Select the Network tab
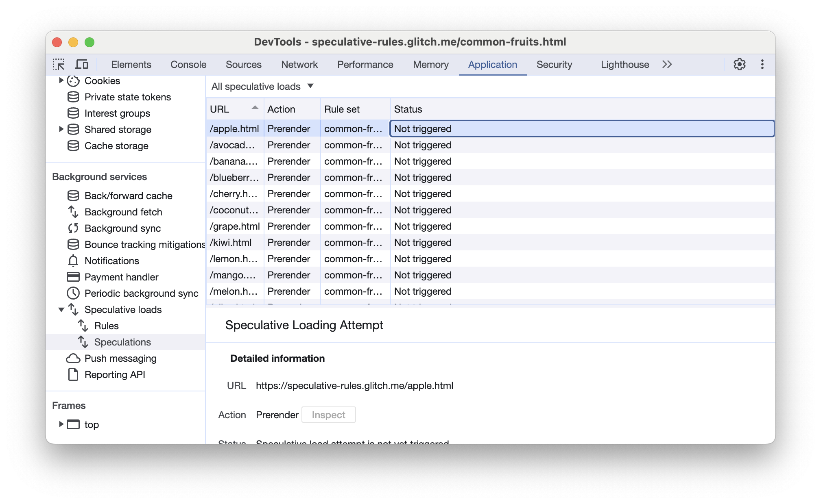 (299, 65)
